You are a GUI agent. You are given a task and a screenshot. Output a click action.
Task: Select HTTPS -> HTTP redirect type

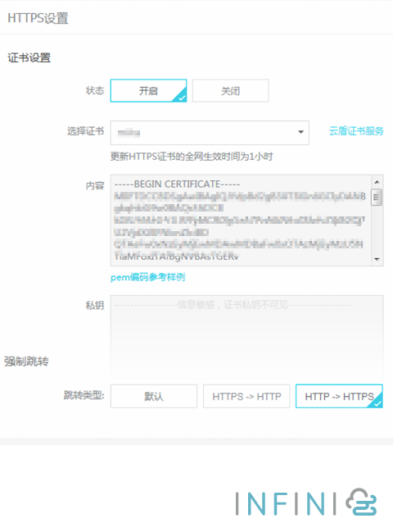point(246,396)
